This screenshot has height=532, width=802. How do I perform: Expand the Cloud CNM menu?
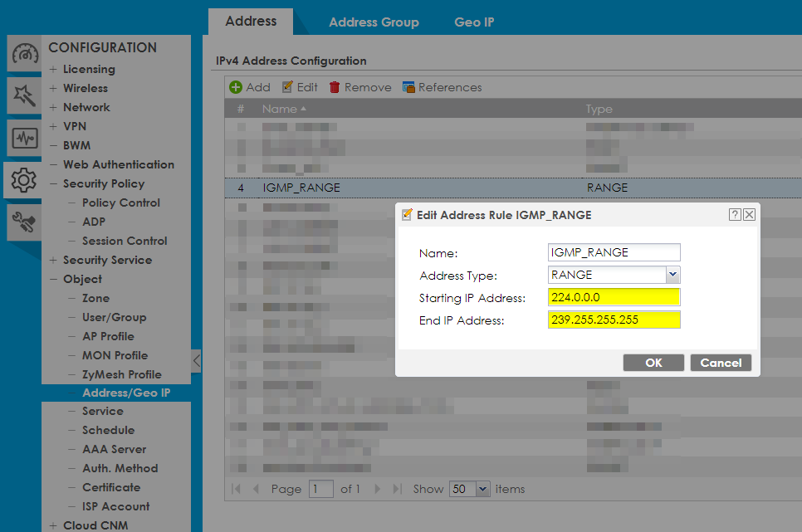pos(53,525)
